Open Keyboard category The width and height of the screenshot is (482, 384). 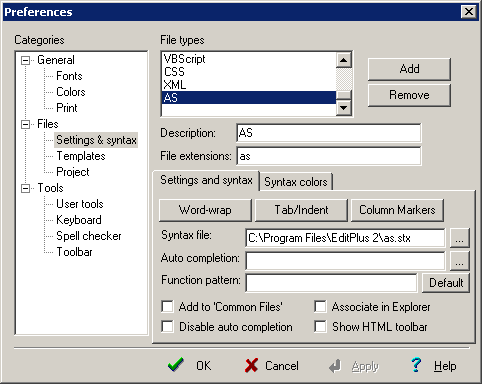coord(79,220)
